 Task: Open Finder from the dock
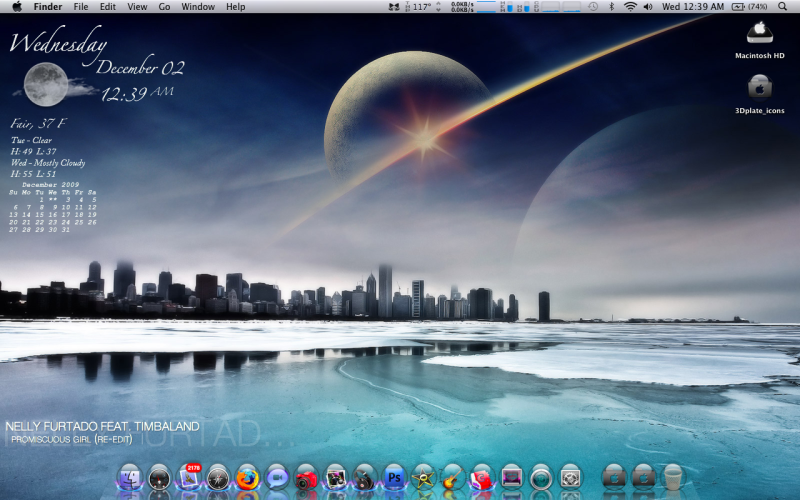tap(130, 479)
